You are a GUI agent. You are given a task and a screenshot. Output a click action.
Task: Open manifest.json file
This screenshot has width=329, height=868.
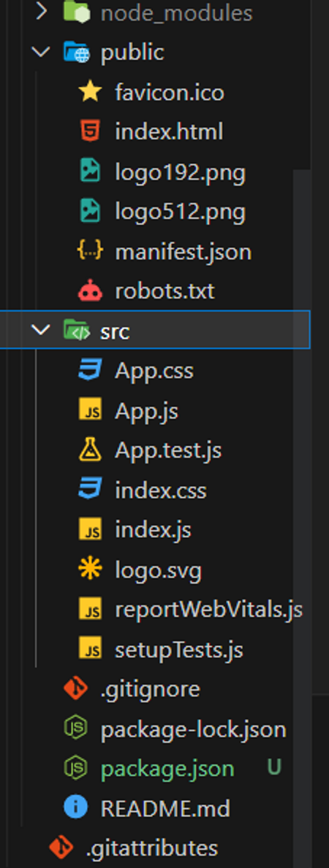[183, 252]
